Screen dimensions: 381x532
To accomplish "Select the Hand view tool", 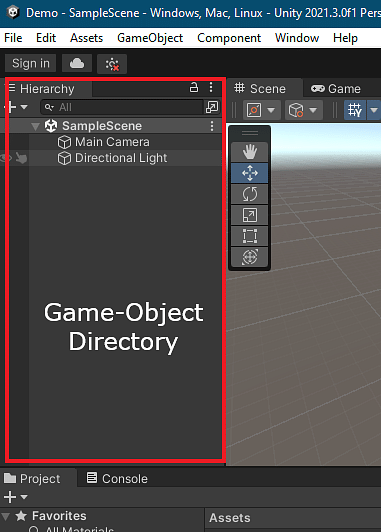I will 250,152.
